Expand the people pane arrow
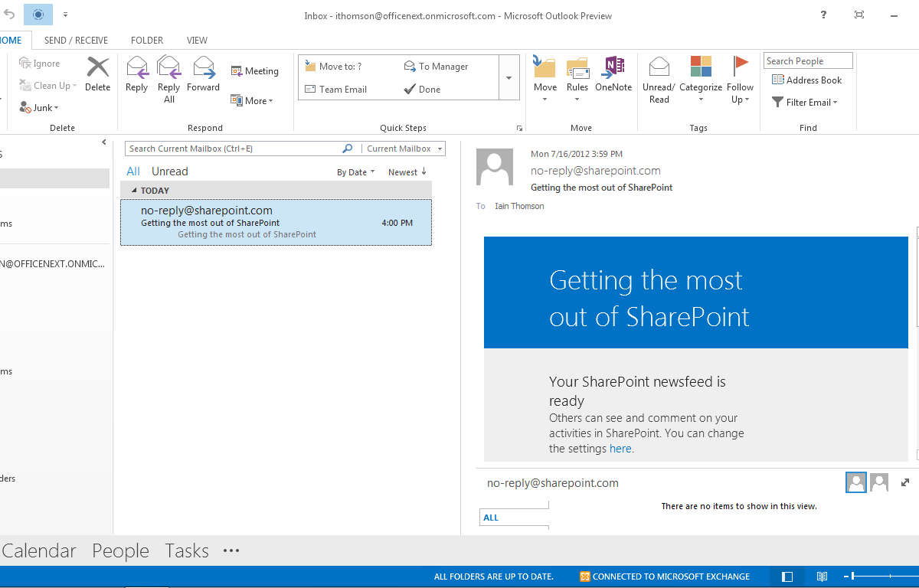Image resolution: width=919 pixels, height=588 pixels. (905, 482)
